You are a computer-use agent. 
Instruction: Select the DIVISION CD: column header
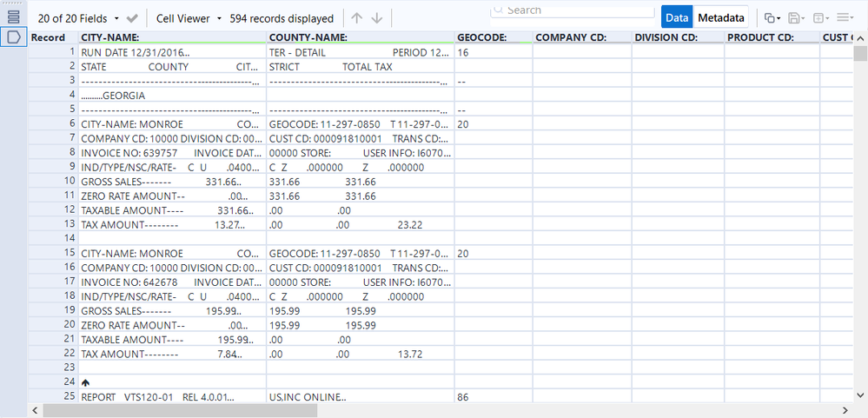pos(678,37)
